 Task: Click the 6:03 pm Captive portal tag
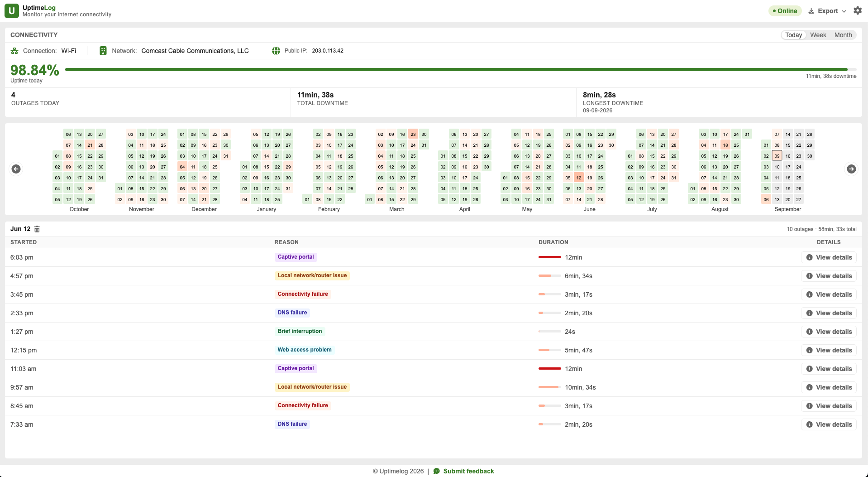[296, 257]
